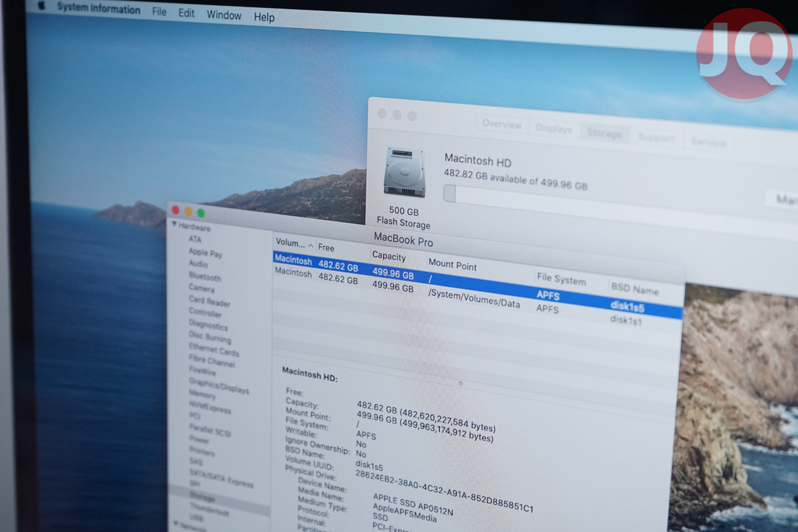The width and height of the screenshot is (798, 532).
Task: Sort by the File System column header
Action: coord(561,279)
